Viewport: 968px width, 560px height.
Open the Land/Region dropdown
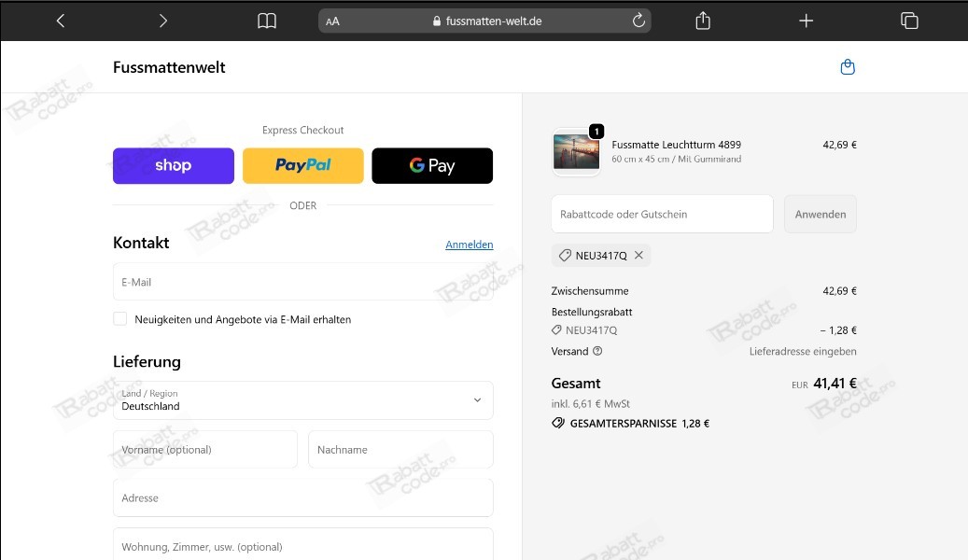302,399
